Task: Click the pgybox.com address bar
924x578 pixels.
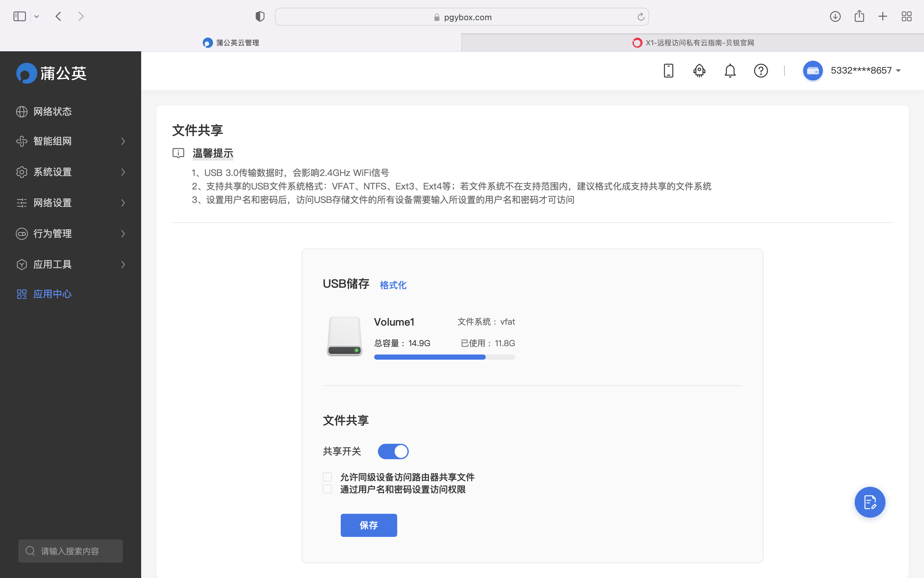Action: 462,17
